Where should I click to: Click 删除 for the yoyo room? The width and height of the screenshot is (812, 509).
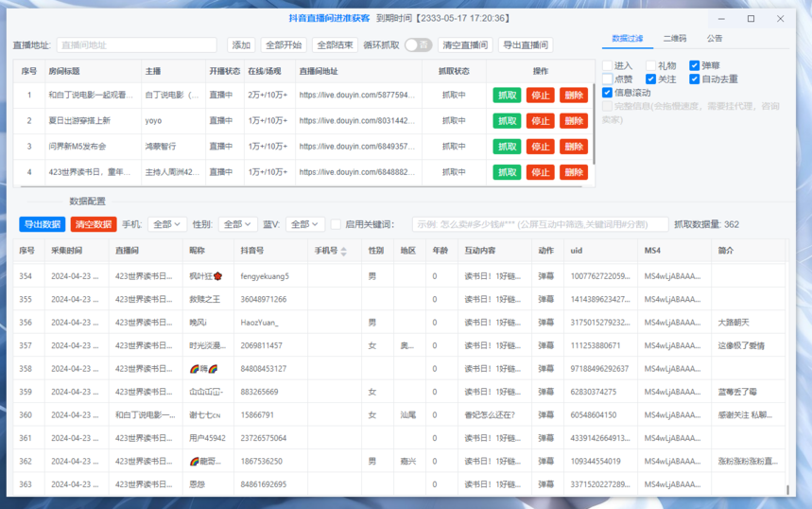[574, 121]
